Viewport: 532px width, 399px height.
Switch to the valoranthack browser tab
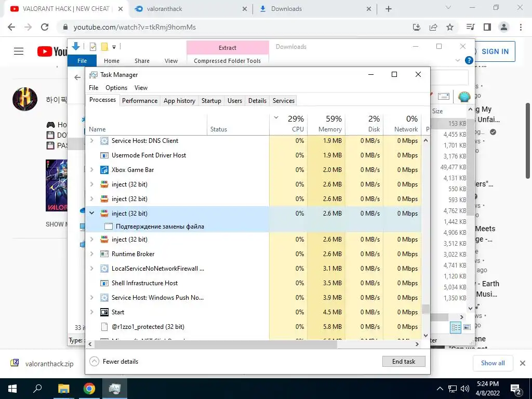click(190, 9)
